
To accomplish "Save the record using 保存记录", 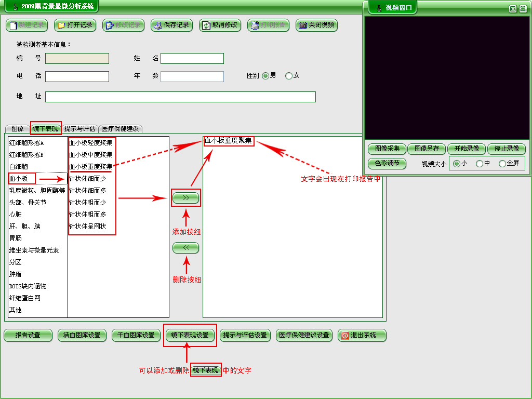I will coord(171,25).
